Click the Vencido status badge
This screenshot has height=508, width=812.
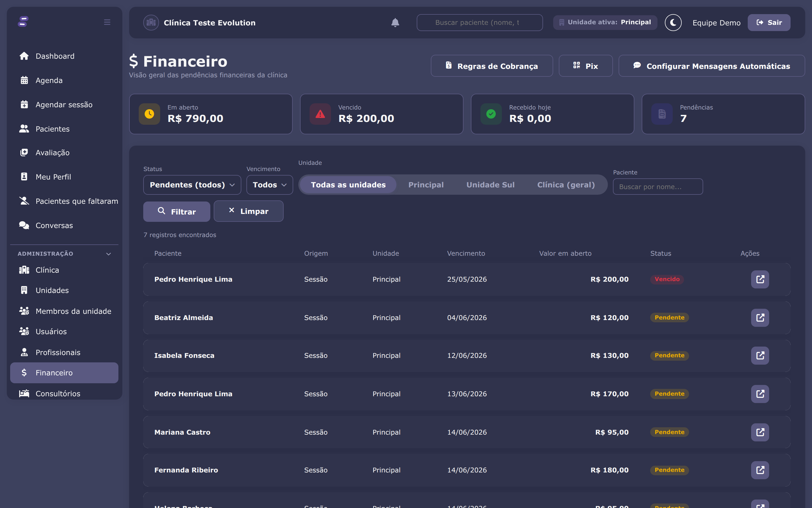pyautogui.click(x=667, y=279)
